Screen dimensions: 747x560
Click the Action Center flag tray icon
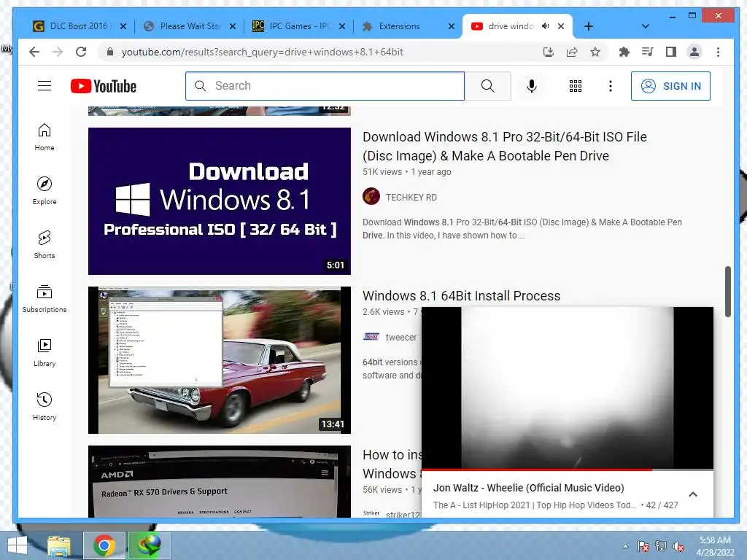(643, 546)
